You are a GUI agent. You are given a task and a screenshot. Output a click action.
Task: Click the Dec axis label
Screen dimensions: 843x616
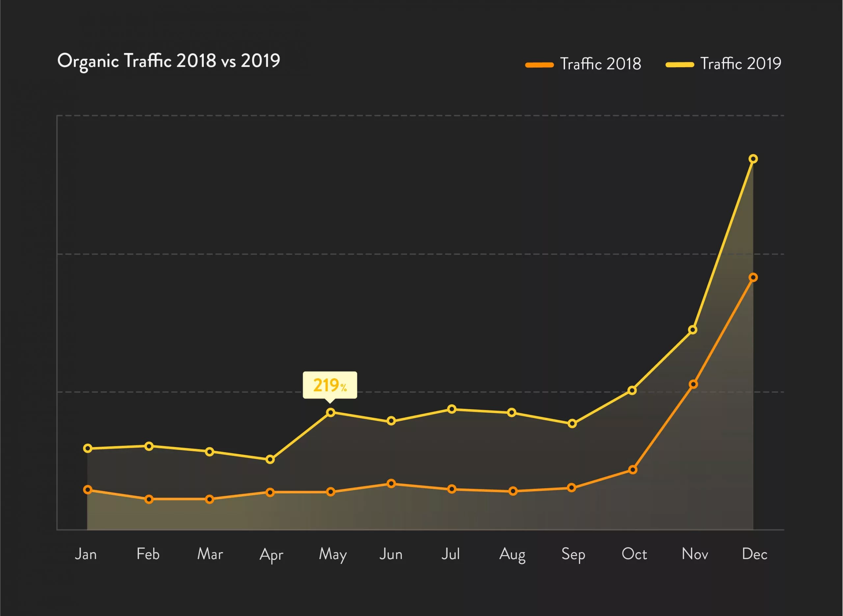click(755, 554)
